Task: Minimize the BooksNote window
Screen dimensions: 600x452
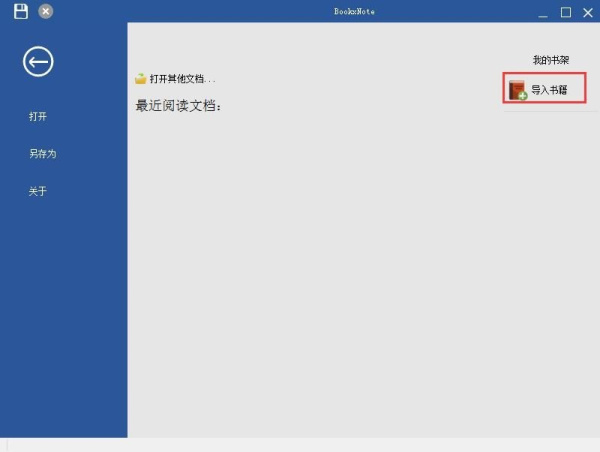Action: tap(543, 12)
